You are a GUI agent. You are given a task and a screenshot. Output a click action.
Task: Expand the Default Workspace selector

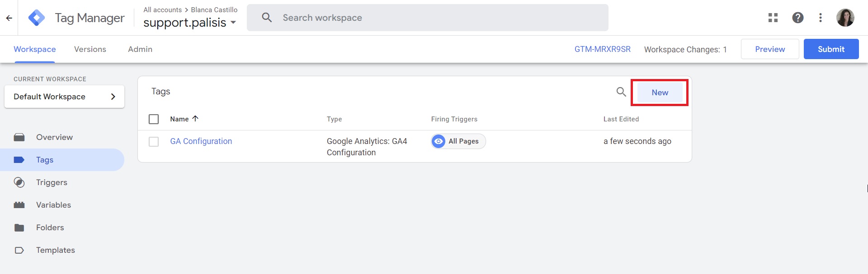[64, 97]
